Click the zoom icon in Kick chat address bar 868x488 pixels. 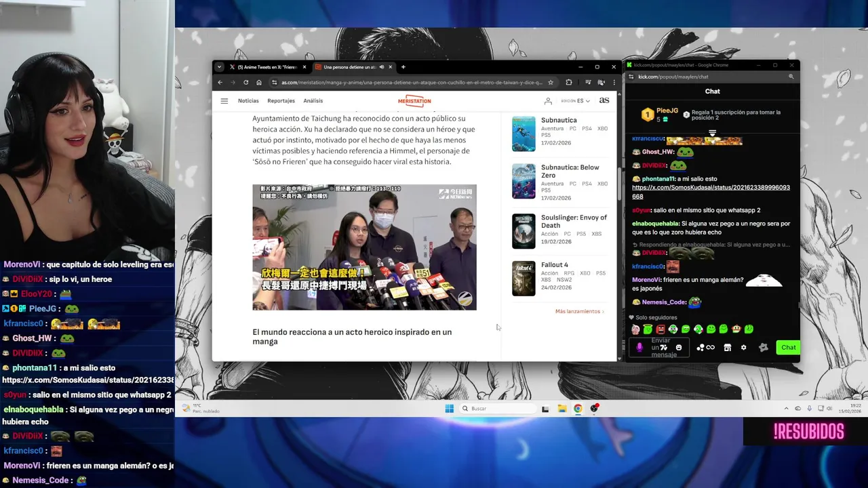[791, 77]
